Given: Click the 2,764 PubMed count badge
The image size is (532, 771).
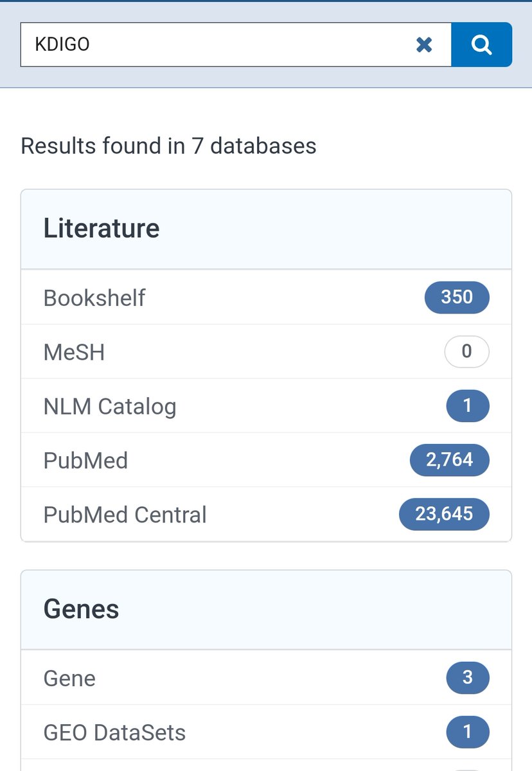Looking at the screenshot, I should click(x=449, y=460).
